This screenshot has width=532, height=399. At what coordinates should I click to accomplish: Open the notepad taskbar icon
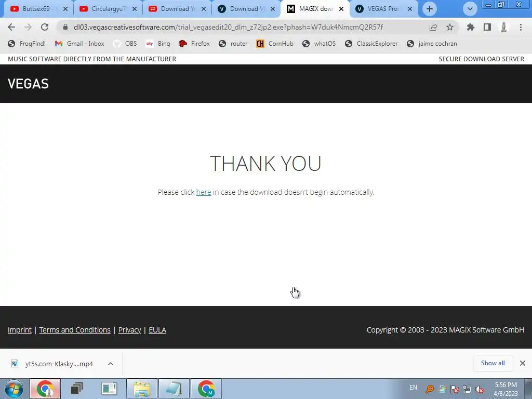[x=174, y=389]
